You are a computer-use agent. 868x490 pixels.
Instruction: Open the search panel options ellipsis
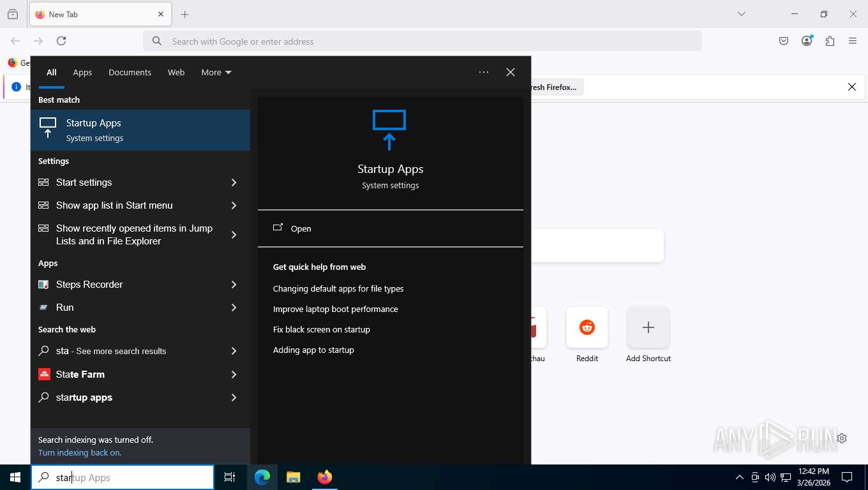[x=484, y=72]
